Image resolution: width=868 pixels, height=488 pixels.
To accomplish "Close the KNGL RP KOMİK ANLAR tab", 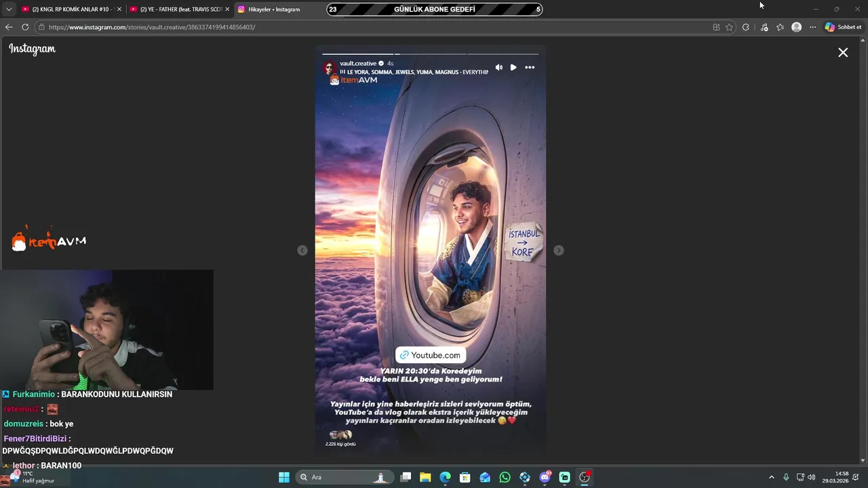I will point(119,9).
